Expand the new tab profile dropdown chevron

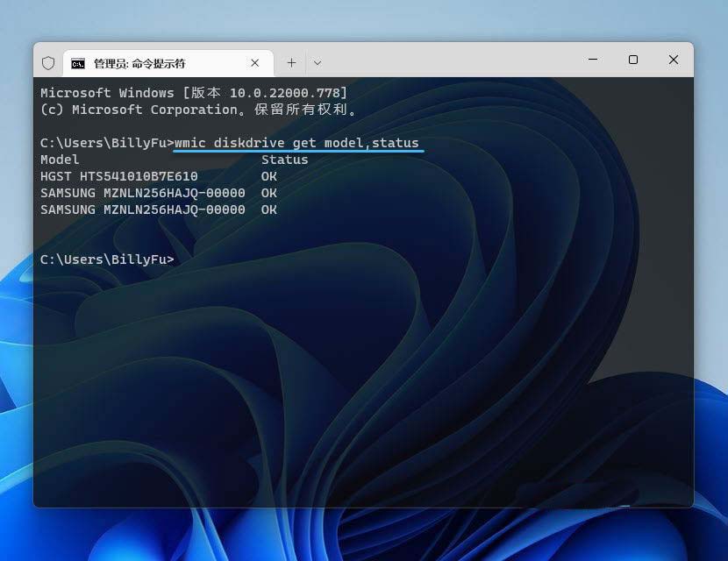pos(318,63)
